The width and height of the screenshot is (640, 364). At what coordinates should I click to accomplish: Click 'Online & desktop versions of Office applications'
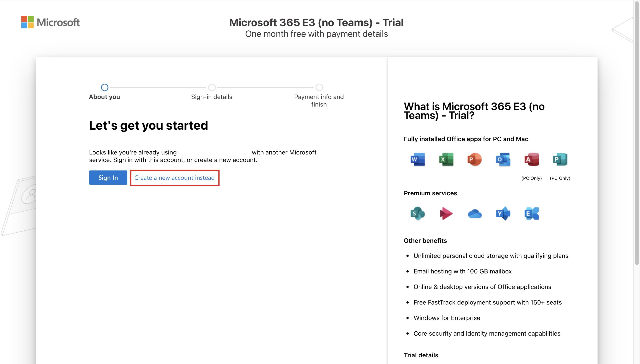pos(482,287)
